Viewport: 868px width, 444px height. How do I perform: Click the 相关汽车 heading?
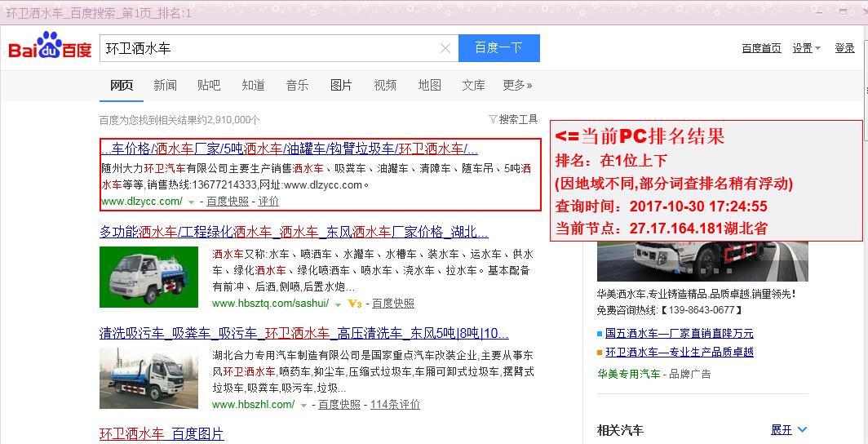point(620,430)
